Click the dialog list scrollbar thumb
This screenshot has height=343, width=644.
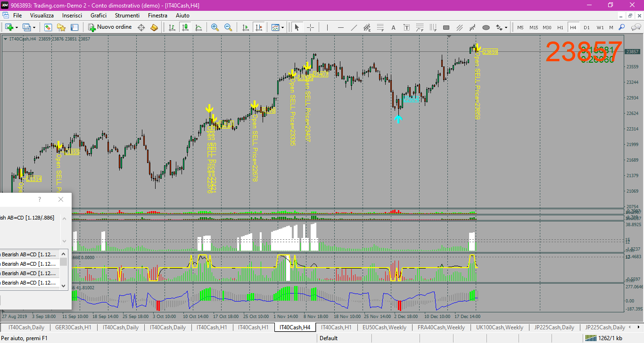point(63,261)
